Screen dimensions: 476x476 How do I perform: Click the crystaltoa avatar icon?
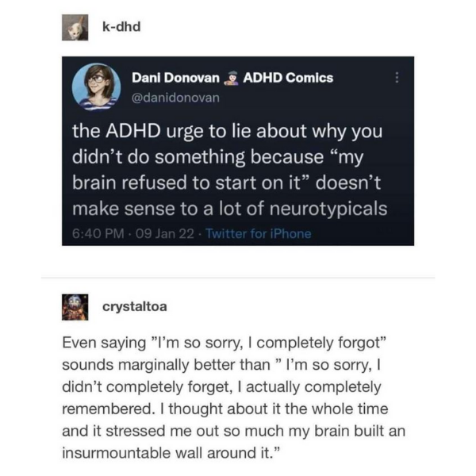pyautogui.click(x=75, y=307)
